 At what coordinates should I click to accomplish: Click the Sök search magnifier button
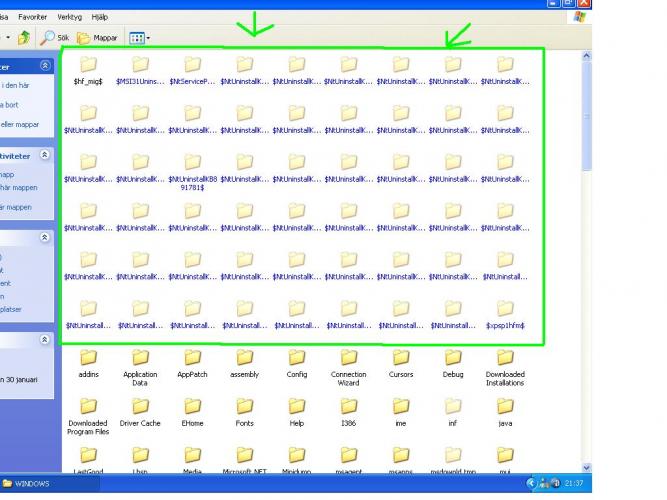coord(52,37)
